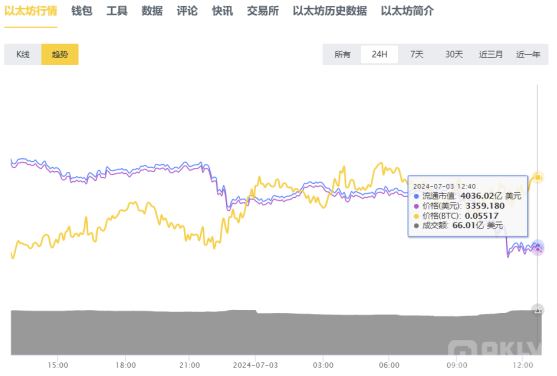Show 所有 time range
This screenshot has width=557, height=376.
pyautogui.click(x=342, y=54)
